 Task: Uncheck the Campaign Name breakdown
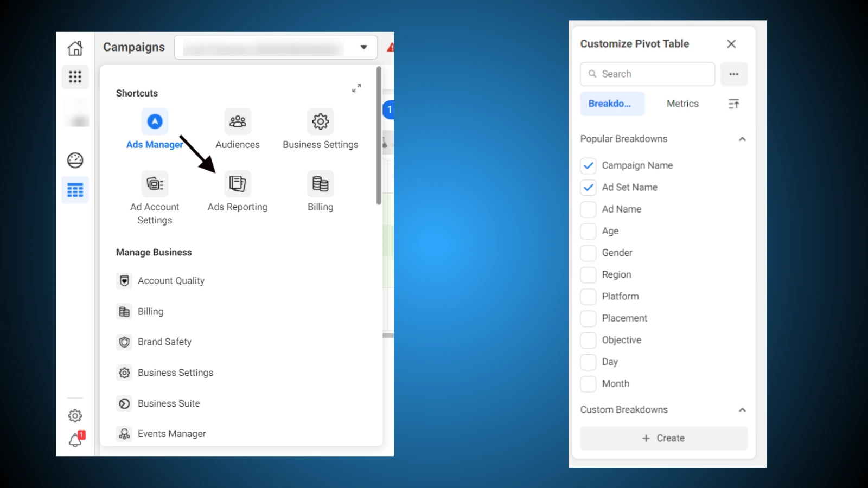pyautogui.click(x=588, y=165)
